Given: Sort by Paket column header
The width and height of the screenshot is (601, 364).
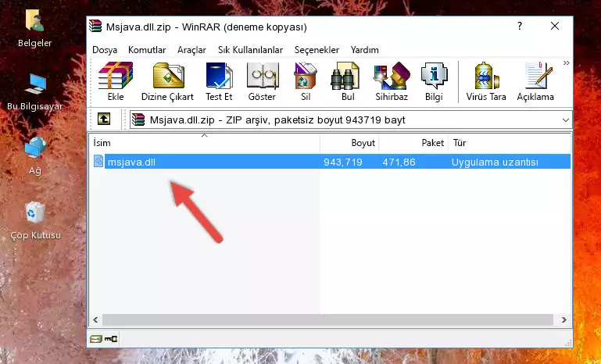Looking at the screenshot, I should coord(413,143).
